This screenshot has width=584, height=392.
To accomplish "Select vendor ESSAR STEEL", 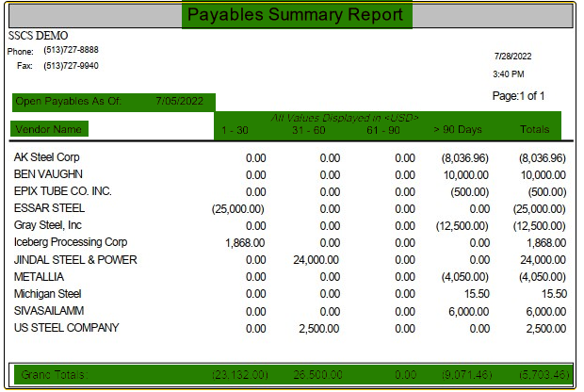I will click(x=49, y=208).
